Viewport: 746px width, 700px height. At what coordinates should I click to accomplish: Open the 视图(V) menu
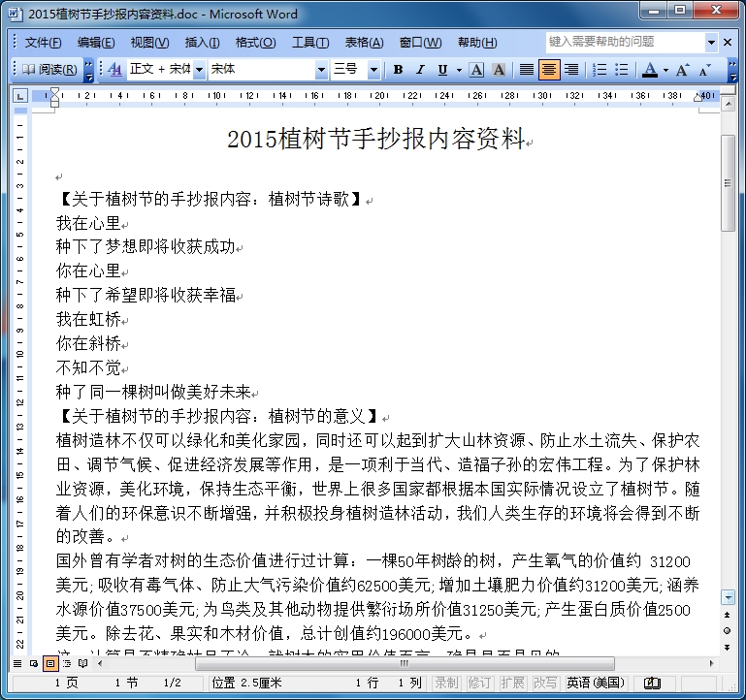(x=149, y=43)
